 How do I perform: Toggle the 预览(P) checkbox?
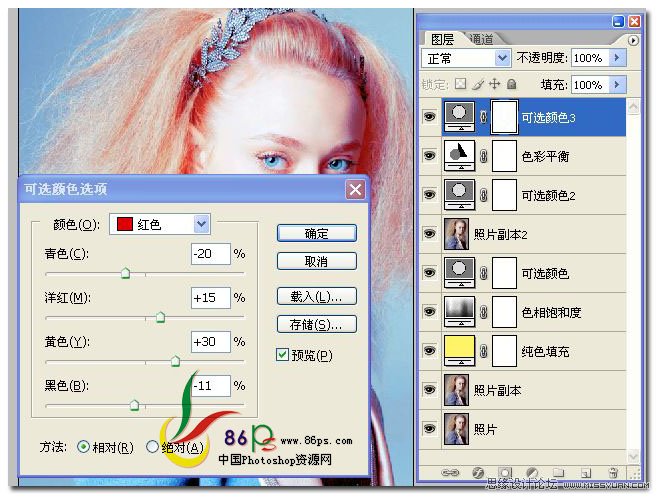[282, 355]
